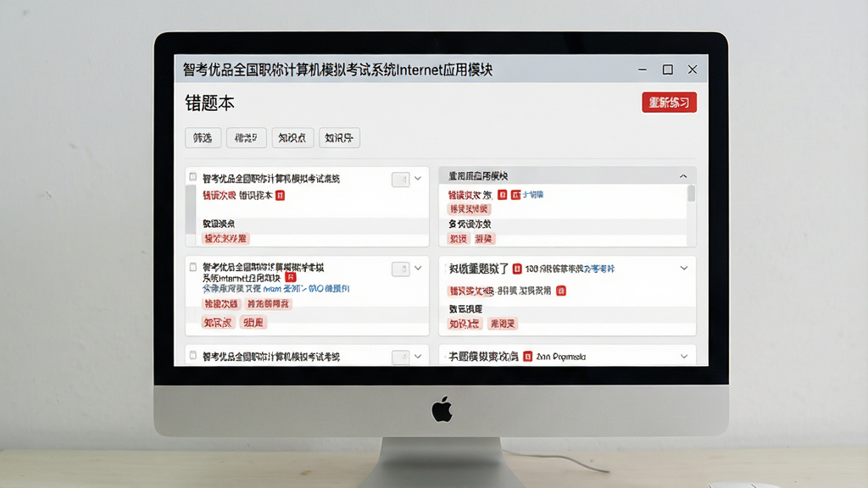Screen dimensions: 868x488
Task: Expand the right card containing the 100 text
Action: coord(684,268)
